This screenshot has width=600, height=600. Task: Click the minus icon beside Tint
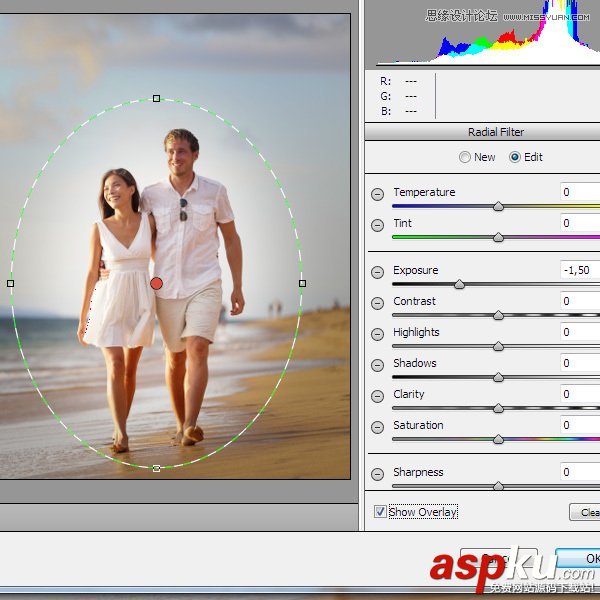click(x=377, y=225)
